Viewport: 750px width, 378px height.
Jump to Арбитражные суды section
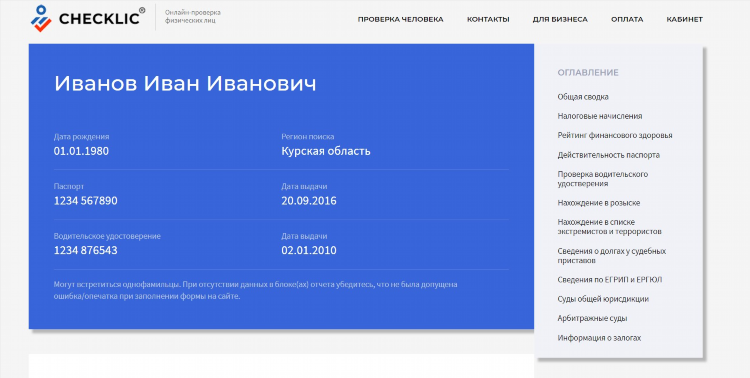(592, 318)
